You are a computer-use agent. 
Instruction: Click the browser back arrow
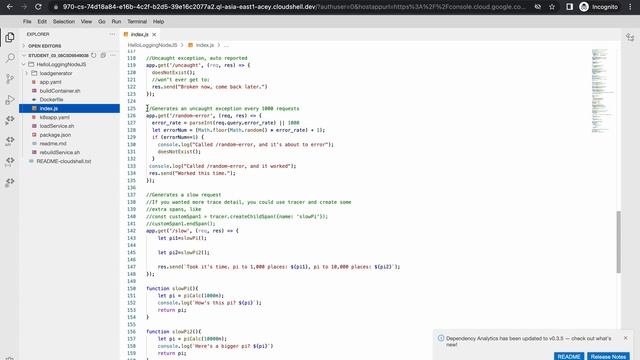click(x=10, y=7)
